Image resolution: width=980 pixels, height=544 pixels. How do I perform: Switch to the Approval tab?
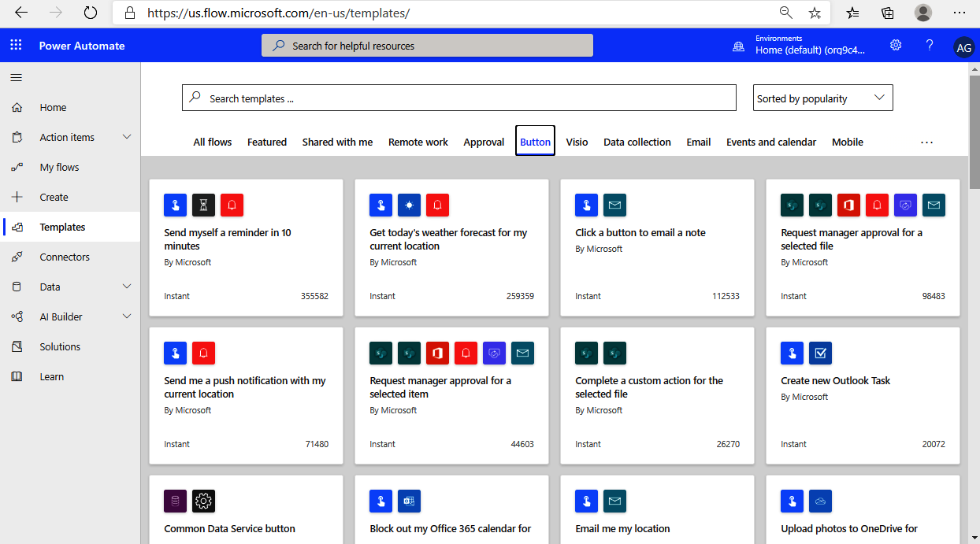click(x=484, y=142)
